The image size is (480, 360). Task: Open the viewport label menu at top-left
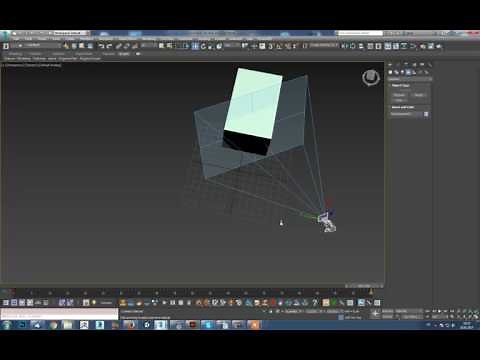coord(31,65)
